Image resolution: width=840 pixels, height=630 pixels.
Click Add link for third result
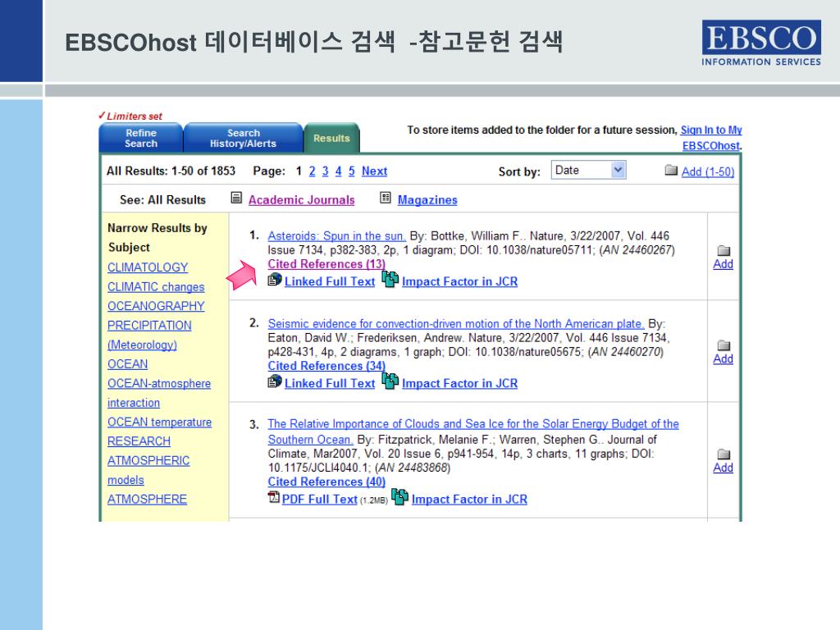click(x=724, y=468)
